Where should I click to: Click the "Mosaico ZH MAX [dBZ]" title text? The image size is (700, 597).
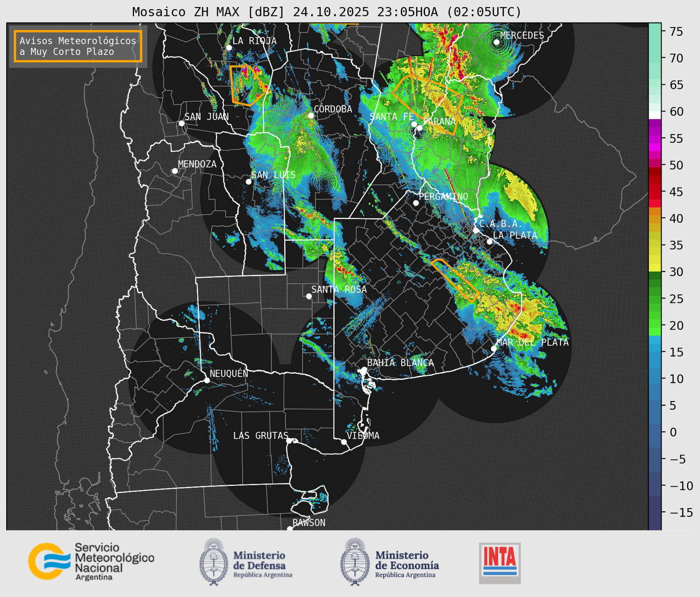click(209, 12)
